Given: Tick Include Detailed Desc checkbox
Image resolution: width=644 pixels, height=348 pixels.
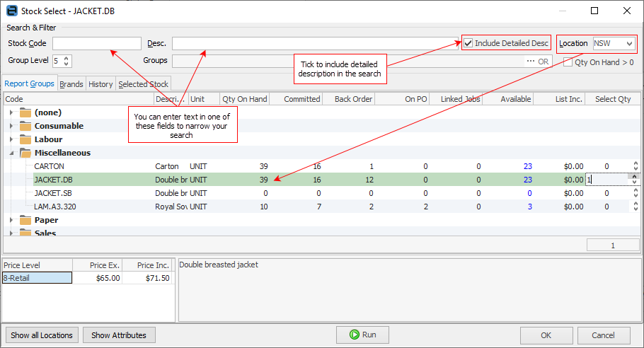Looking at the screenshot, I should pyautogui.click(x=468, y=43).
